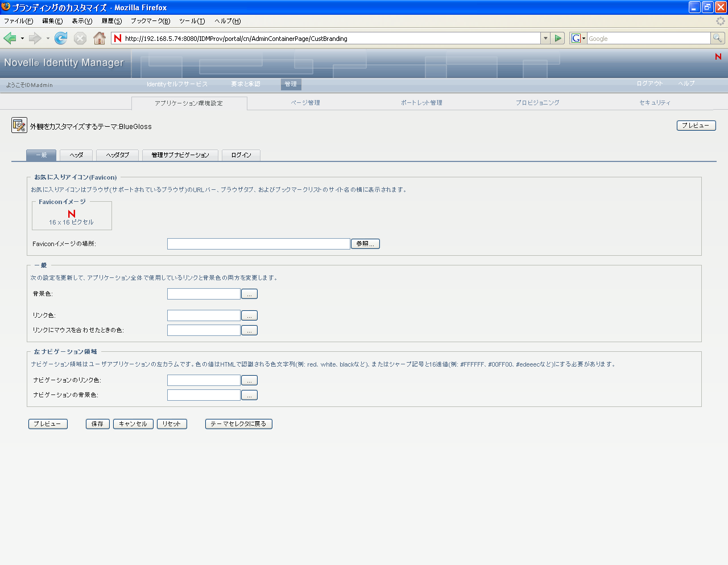Open the アプリケーション環境設定 sub-tab
Screen dimensions: 728x565
189,103
